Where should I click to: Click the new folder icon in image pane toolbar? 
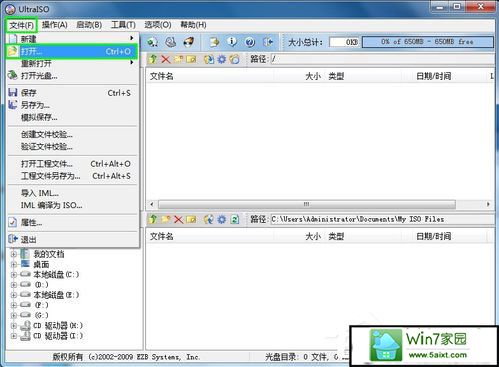tap(178, 59)
